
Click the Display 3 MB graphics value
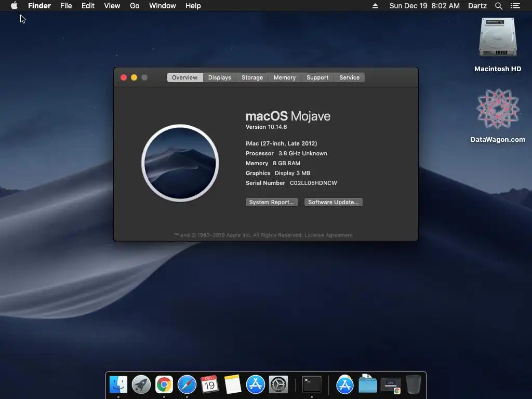292,173
